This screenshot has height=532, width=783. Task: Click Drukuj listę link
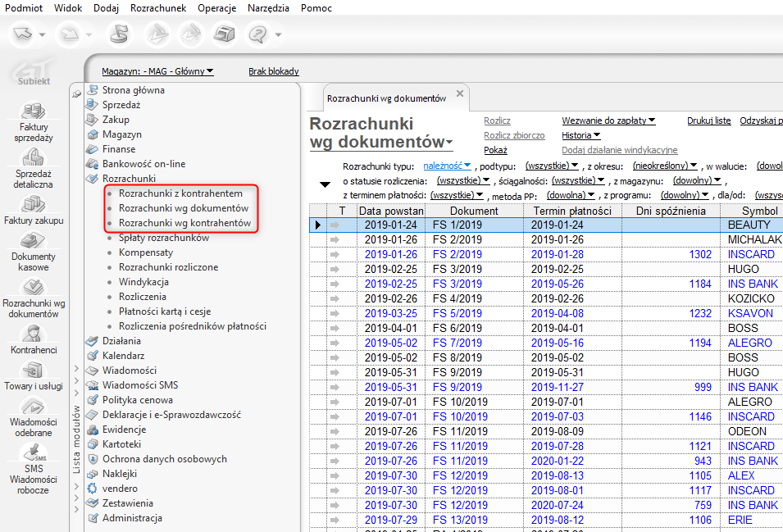pos(708,120)
